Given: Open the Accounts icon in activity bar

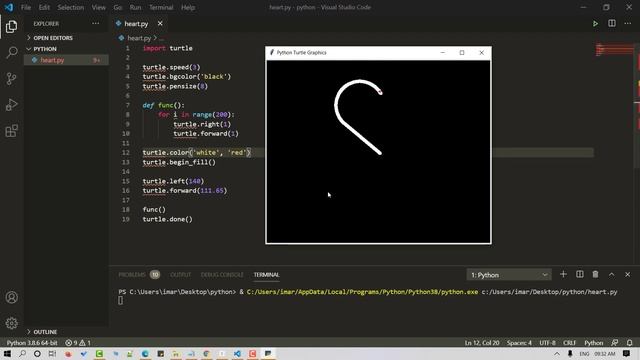Looking at the screenshot, I should (11, 297).
